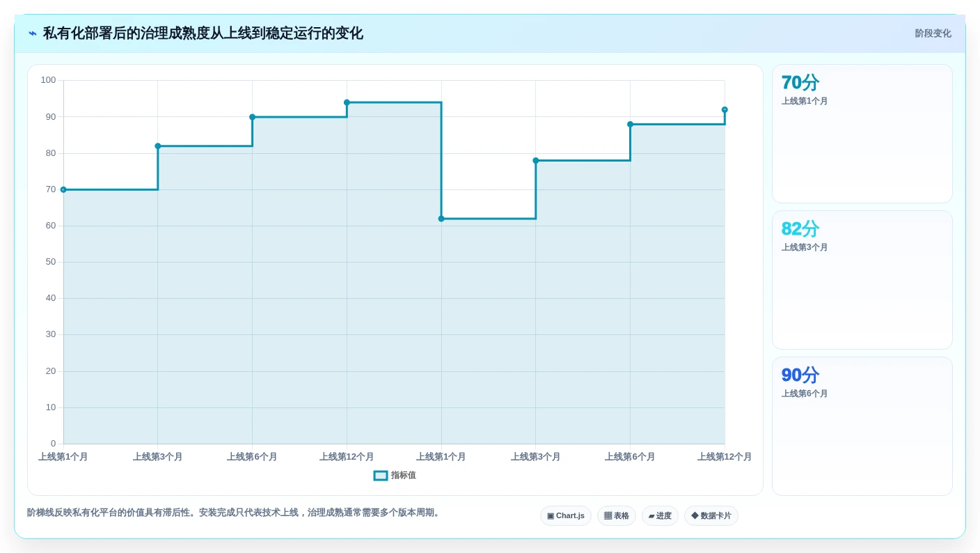The width and height of the screenshot is (980, 553).
Task: Click the data point at value 82
Action: [158, 146]
